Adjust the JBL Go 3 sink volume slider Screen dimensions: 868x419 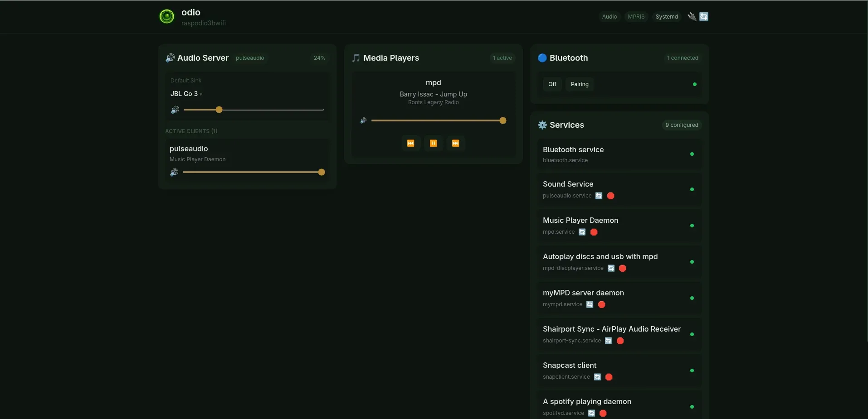[x=254, y=110]
